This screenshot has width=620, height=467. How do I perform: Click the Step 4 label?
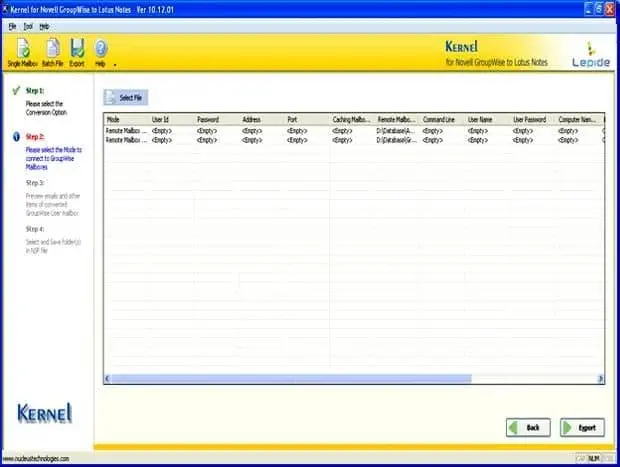pos(35,229)
